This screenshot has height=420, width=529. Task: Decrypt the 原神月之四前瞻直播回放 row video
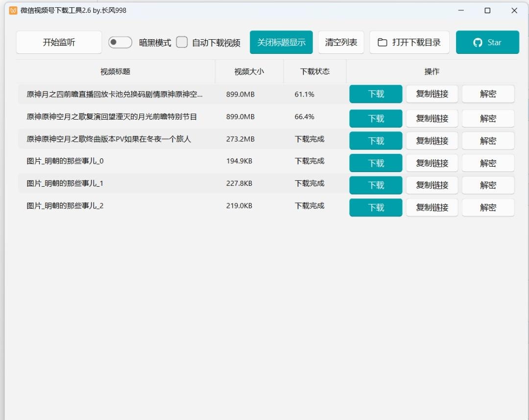pyautogui.click(x=488, y=94)
